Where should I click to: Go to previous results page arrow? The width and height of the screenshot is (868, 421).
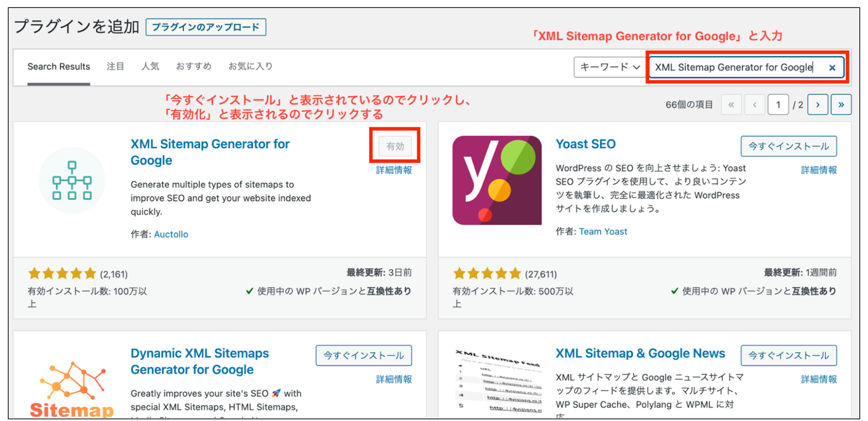754,105
